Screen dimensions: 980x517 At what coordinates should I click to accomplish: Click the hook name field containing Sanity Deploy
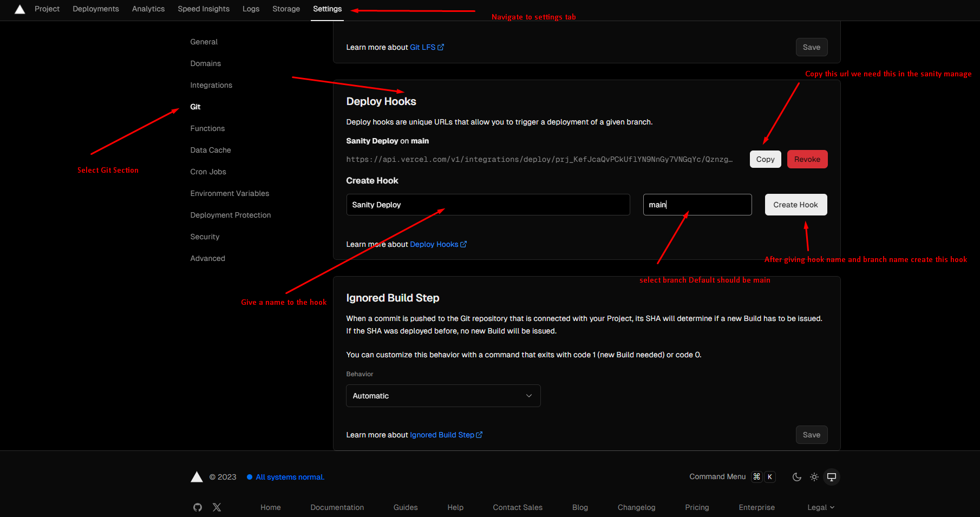coord(487,205)
